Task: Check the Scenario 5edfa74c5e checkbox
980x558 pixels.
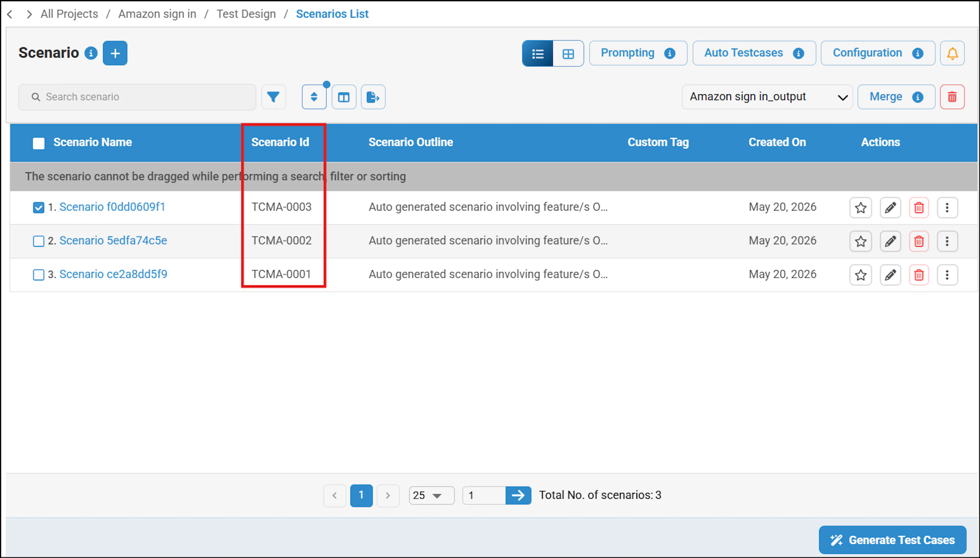Action: pyautogui.click(x=38, y=241)
